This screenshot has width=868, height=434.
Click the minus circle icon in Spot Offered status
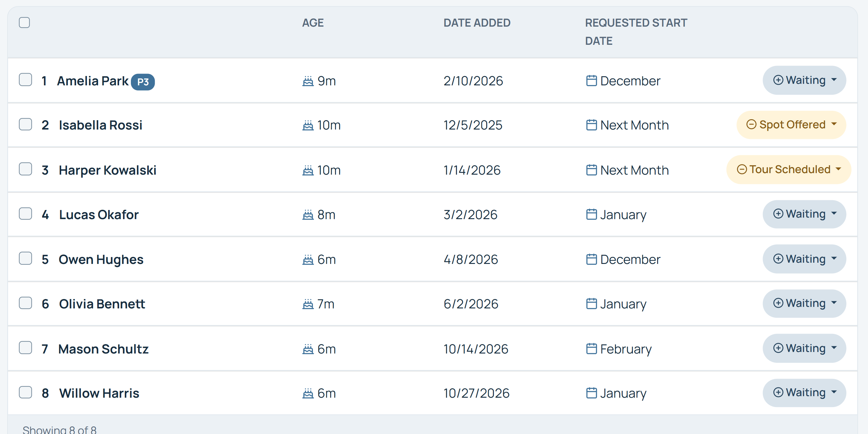(x=751, y=125)
